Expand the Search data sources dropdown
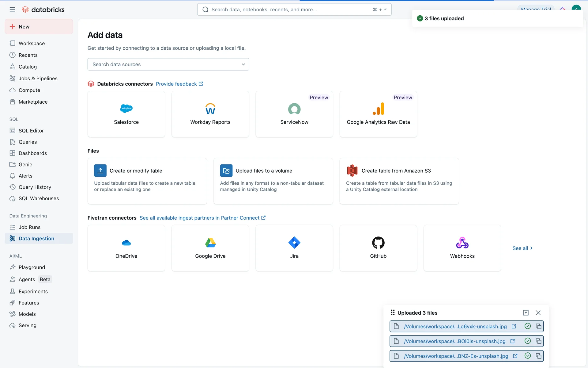Image resolution: width=588 pixels, height=368 pixels. 243,64
